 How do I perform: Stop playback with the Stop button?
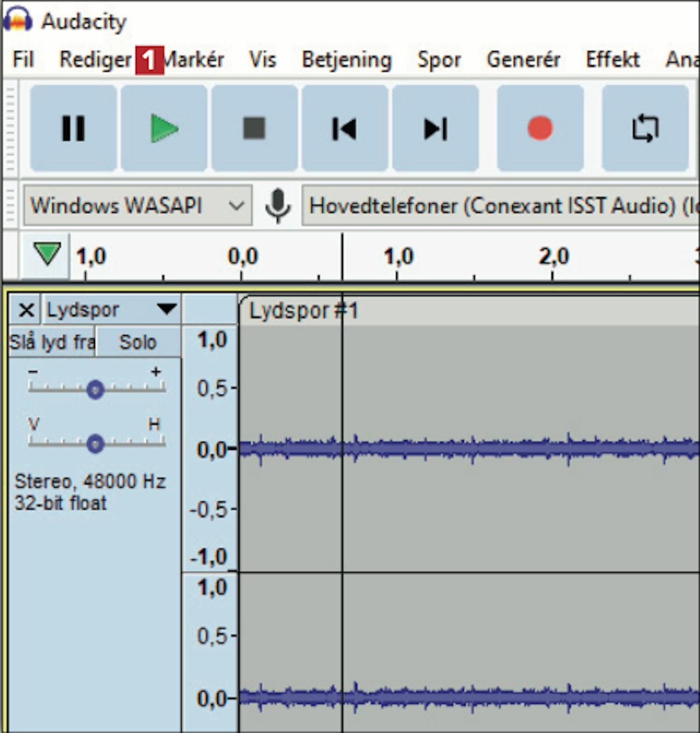coord(254,128)
